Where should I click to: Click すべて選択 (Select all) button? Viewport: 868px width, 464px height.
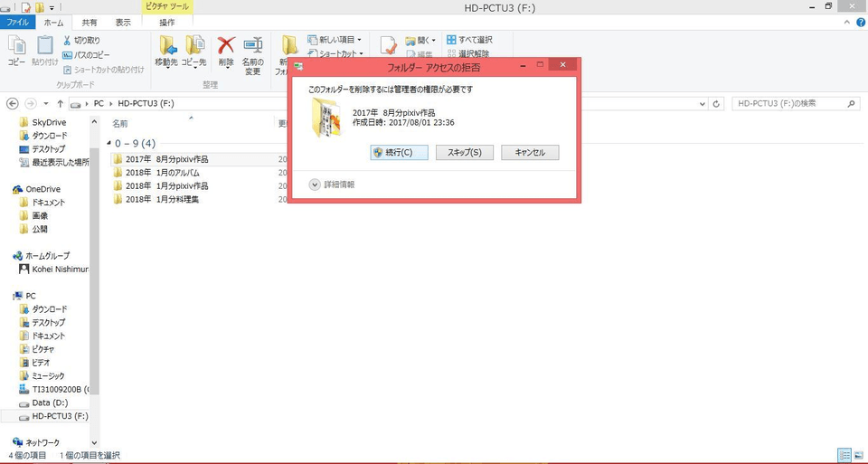(469, 40)
